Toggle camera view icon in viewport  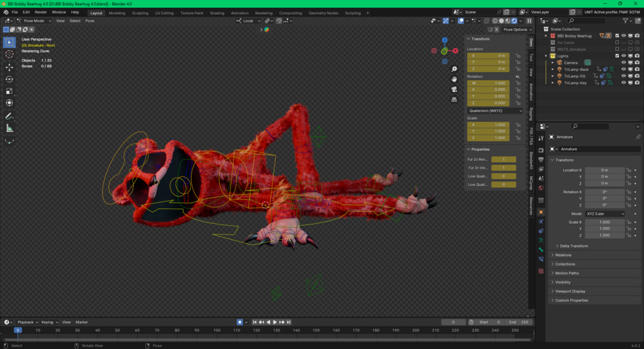454,89
